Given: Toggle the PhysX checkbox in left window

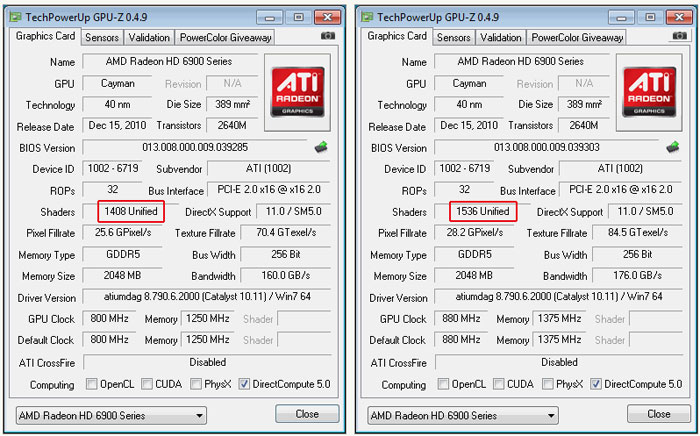Looking at the screenshot, I should click(196, 384).
